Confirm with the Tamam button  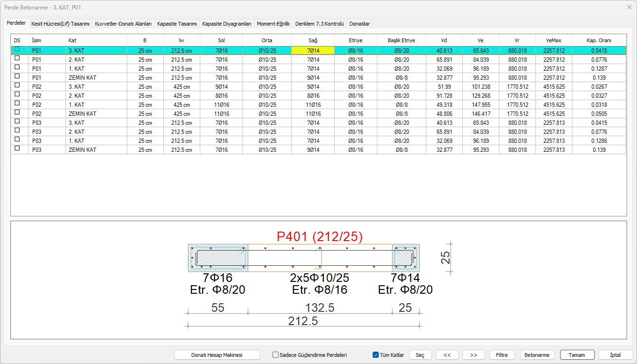pos(577,355)
